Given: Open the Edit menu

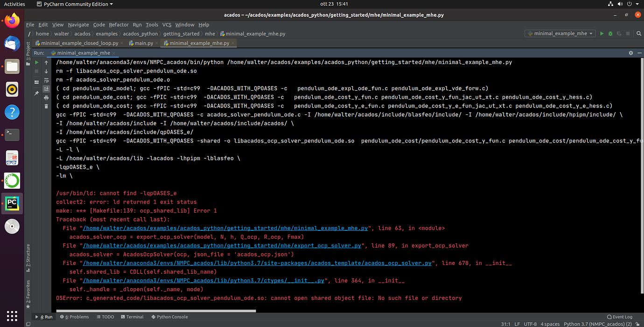Looking at the screenshot, I should (43, 25).
